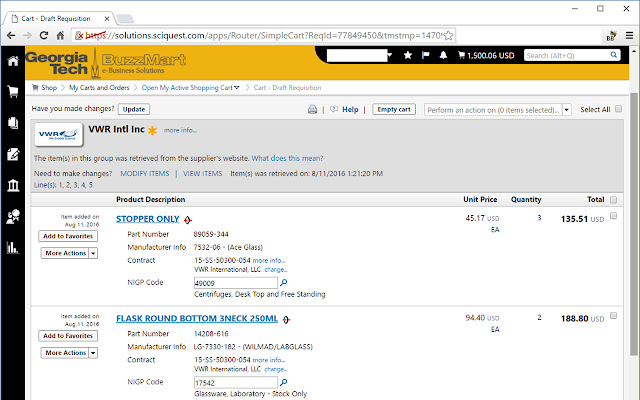Bookmark page with the address bar star

pos(448,36)
